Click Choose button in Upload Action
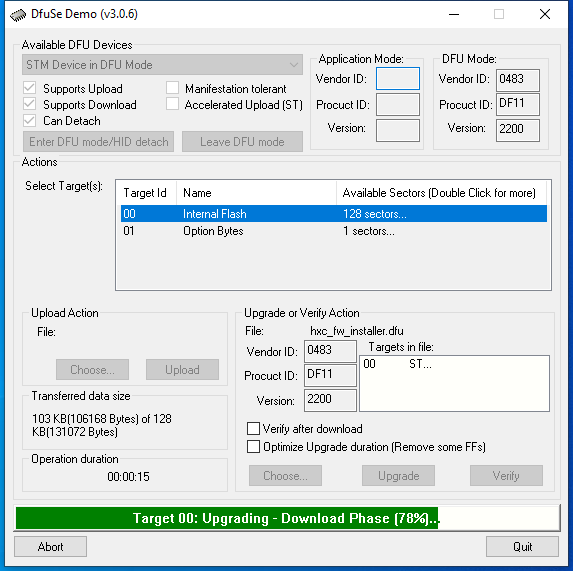Screen dimensions: 573x571 pos(92,369)
